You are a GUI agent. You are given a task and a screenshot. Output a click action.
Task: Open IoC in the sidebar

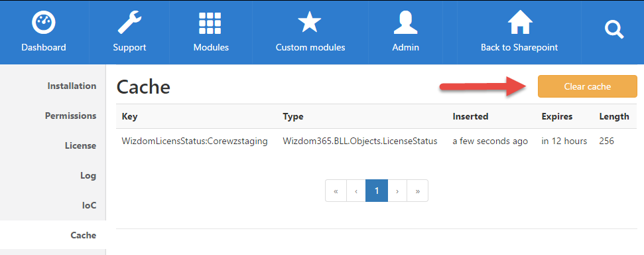click(x=89, y=205)
